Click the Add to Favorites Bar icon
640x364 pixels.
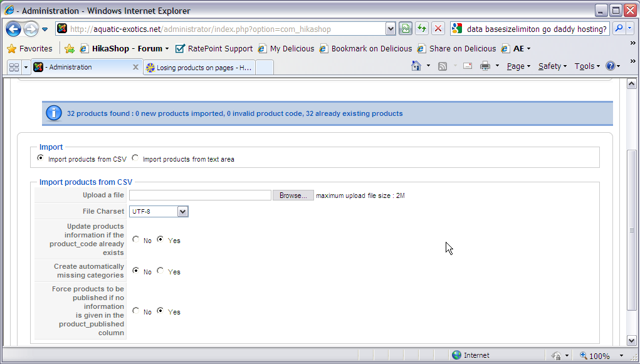(70, 49)
